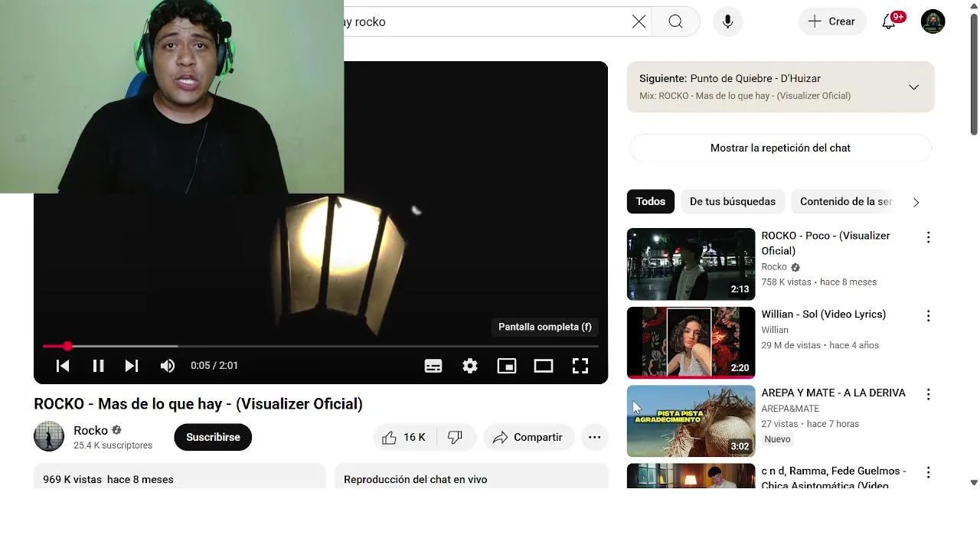The image size is (980, 551).
Task: Select the Todos filter chip
Action: point(651,201)
